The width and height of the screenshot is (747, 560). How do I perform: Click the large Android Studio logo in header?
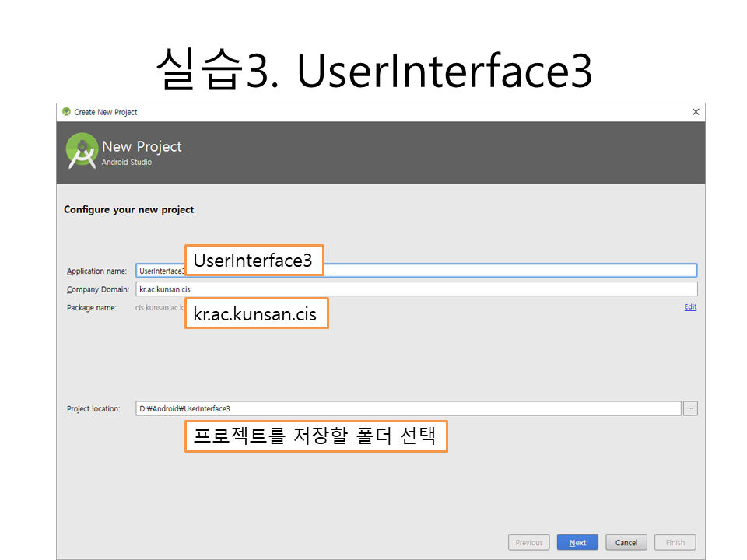(x=82, y=151)
